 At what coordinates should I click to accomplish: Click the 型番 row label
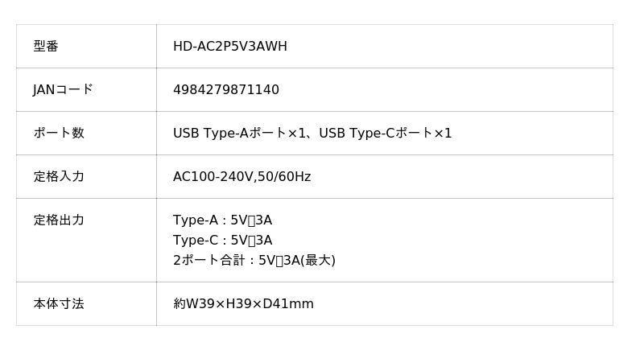(46, 47)
